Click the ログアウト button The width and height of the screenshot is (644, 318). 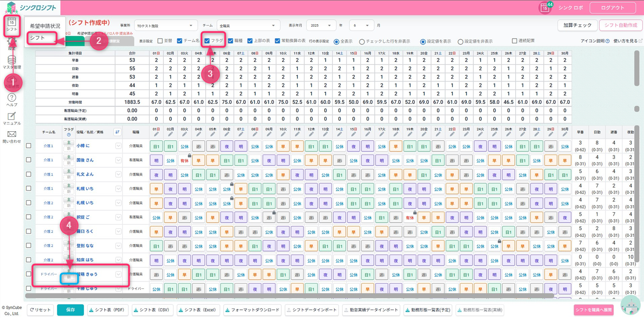(613, 8)
